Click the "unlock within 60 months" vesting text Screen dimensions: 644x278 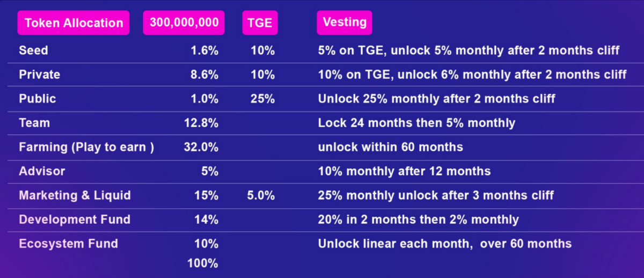click(x=390, y=147)
